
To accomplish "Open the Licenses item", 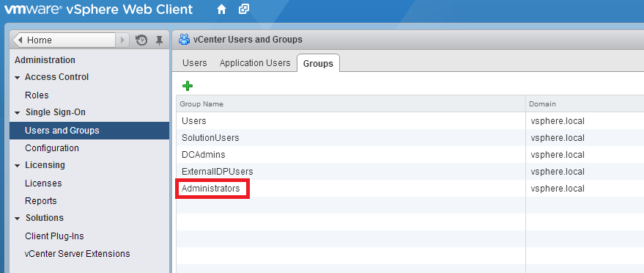I will 43,183.
